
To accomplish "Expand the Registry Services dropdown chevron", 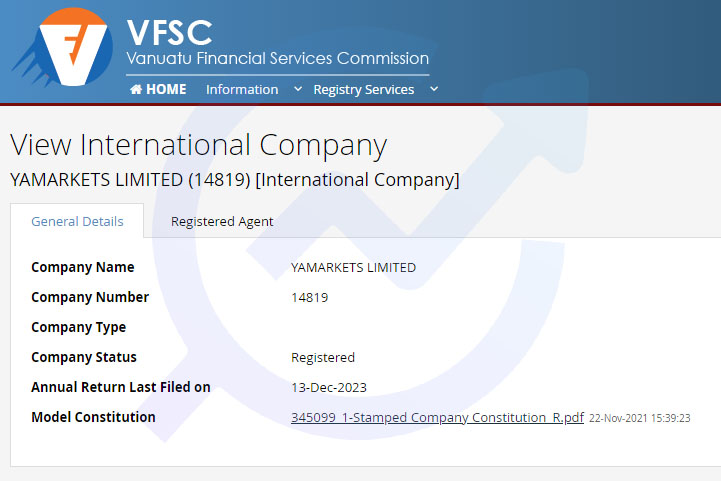I will (x=434, y=89).
